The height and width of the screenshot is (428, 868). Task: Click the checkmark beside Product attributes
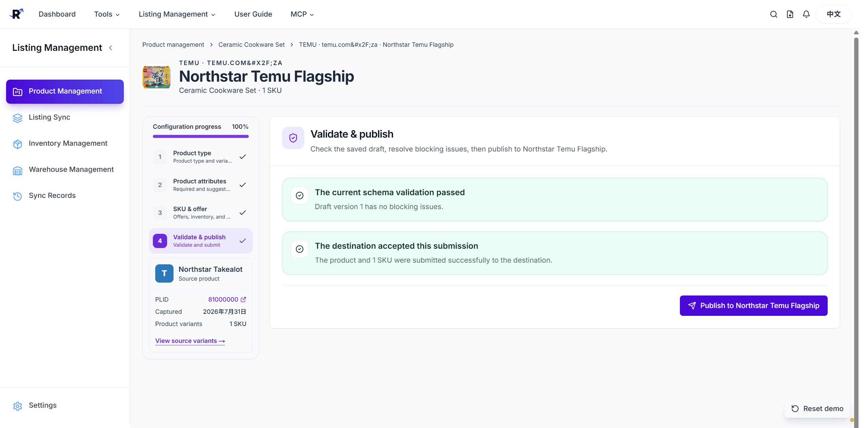(243, 185)
